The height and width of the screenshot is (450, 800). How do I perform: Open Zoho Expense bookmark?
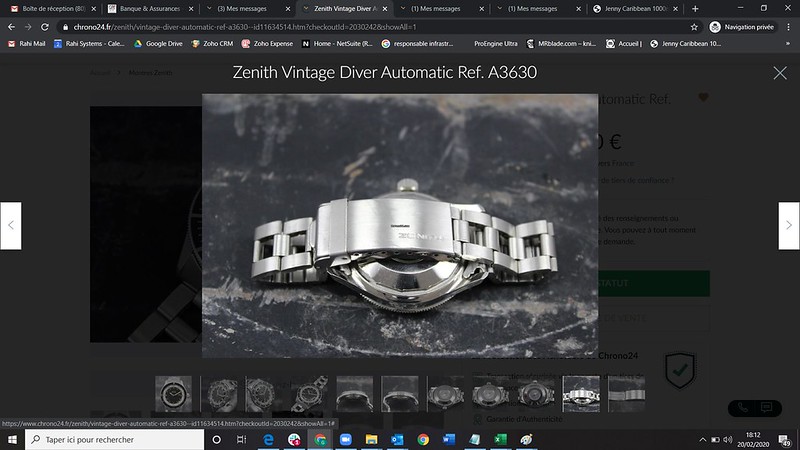[x=267, y=44]
